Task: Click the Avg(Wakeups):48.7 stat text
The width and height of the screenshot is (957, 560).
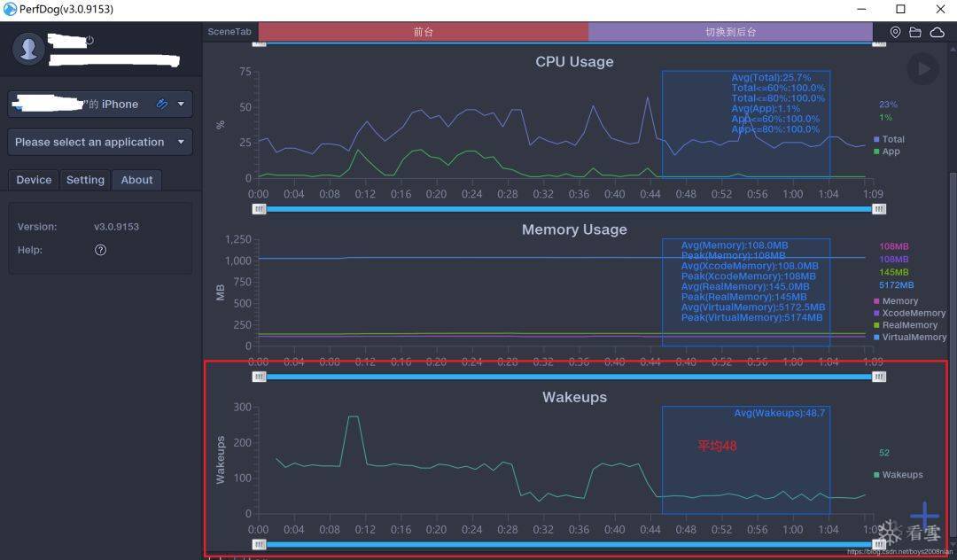Action: [x=780, y=413]
